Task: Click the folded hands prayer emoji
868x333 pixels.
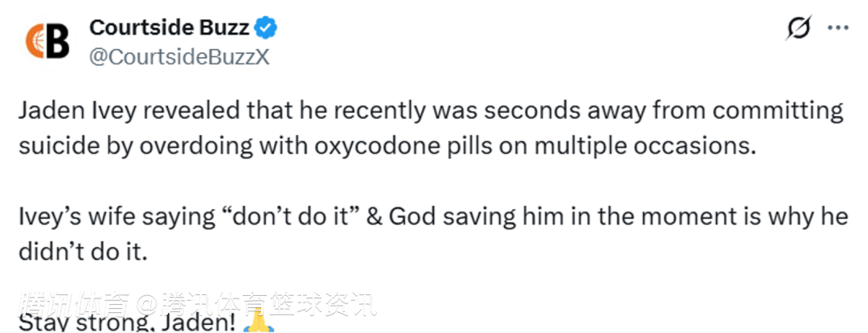Action: click(x=258, y=323)
